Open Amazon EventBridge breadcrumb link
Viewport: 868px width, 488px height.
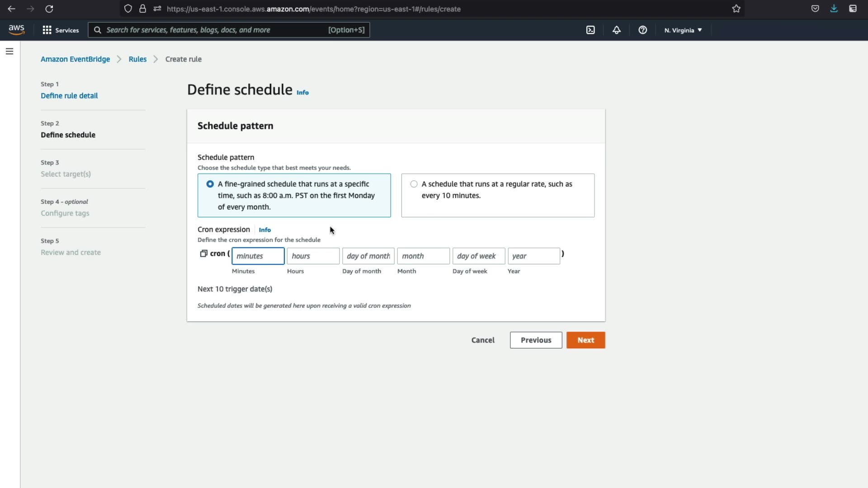pyautogui.click(x=75, y=59)
